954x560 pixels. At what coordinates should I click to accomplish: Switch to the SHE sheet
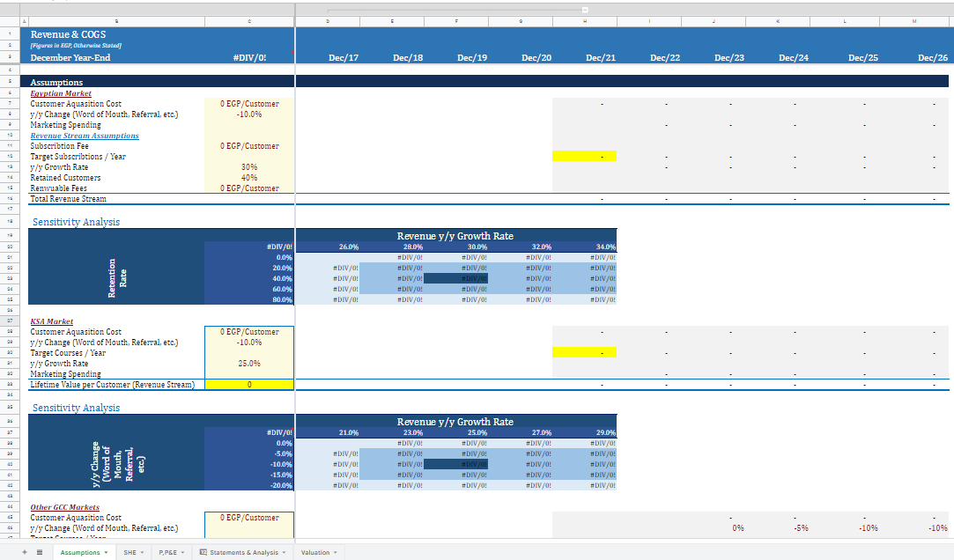pos(129,552)
